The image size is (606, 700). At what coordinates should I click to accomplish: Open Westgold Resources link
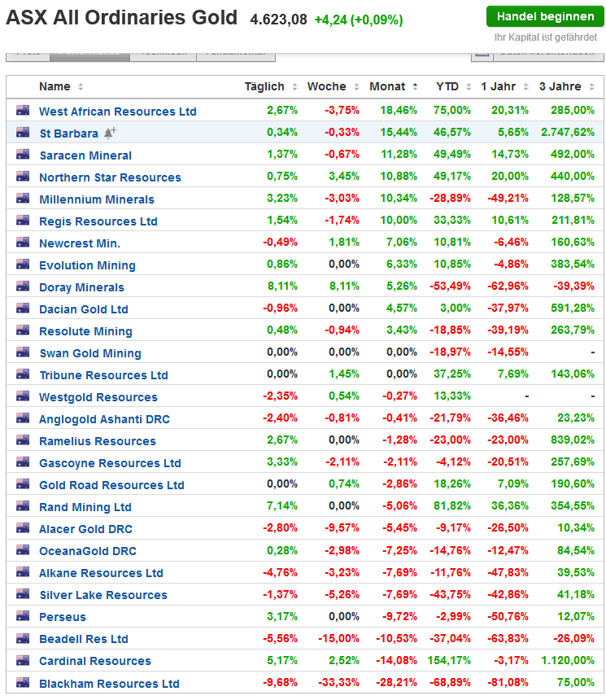98,397
